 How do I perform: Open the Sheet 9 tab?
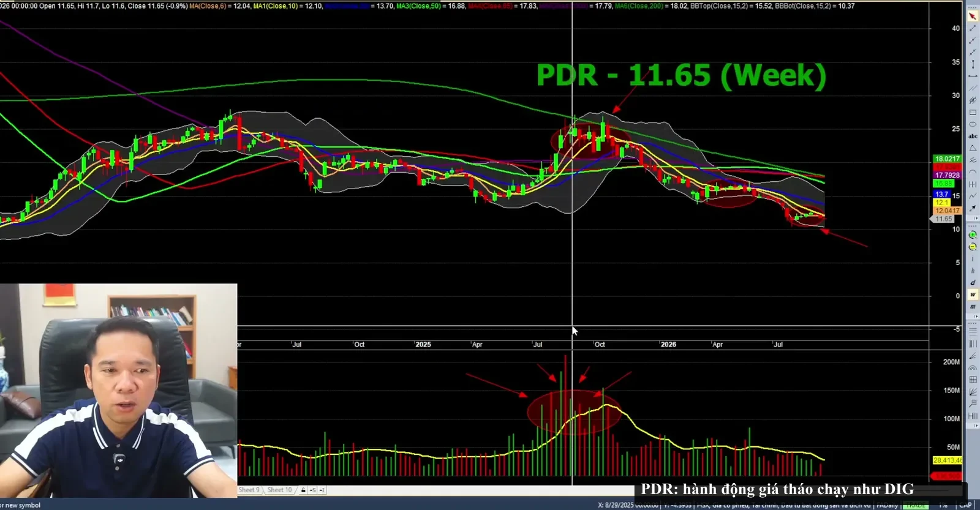coord(249,490)
